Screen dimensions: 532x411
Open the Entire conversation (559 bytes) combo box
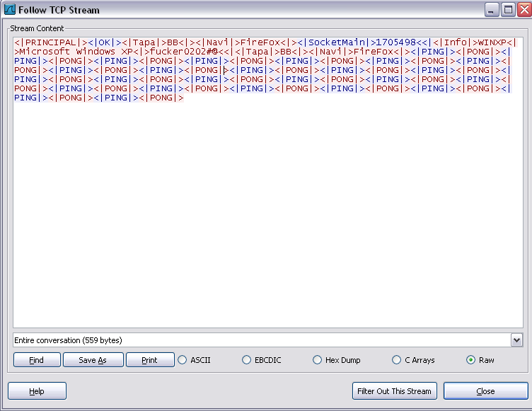[x=267, y=340]
